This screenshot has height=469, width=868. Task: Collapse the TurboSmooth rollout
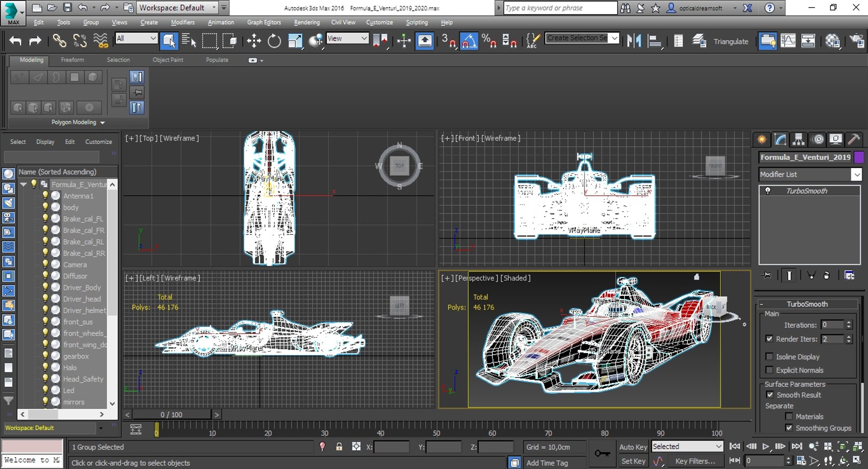pos(762,304)
